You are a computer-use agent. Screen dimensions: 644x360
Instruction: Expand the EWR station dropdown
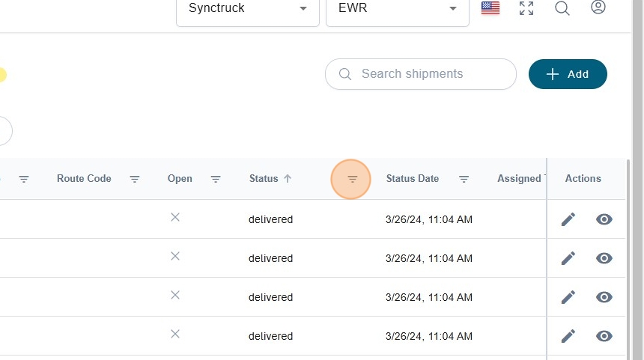click(397, 9)
